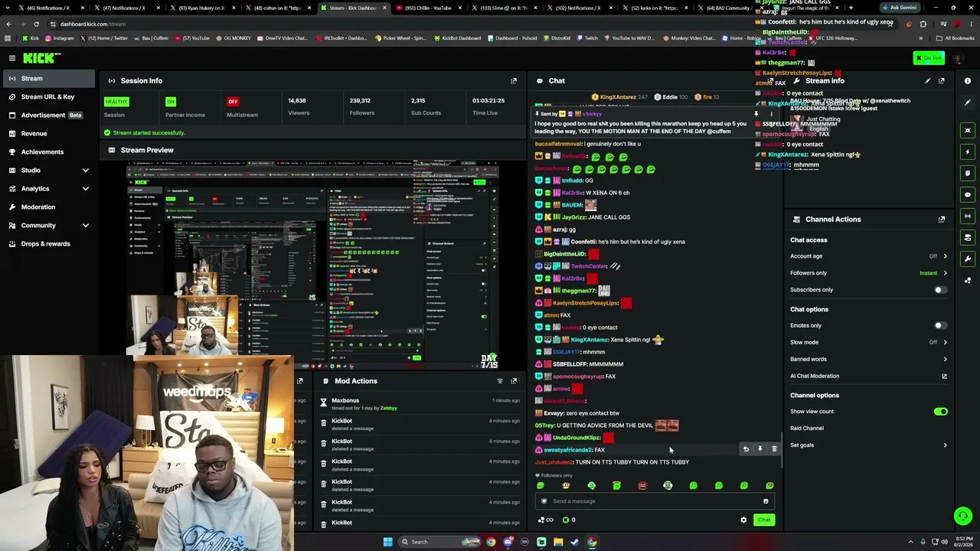Screen dimensions: 980x551
Task: Unpin the pinned chat message
Action: click(x=756, y=114)
